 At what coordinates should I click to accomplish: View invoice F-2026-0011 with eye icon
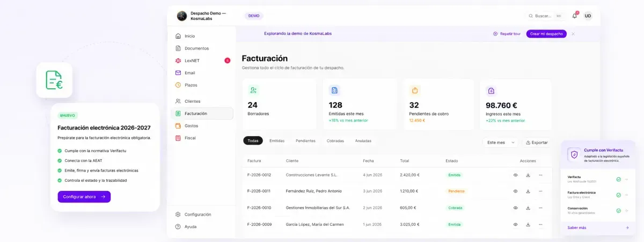(x=515, y=191)
